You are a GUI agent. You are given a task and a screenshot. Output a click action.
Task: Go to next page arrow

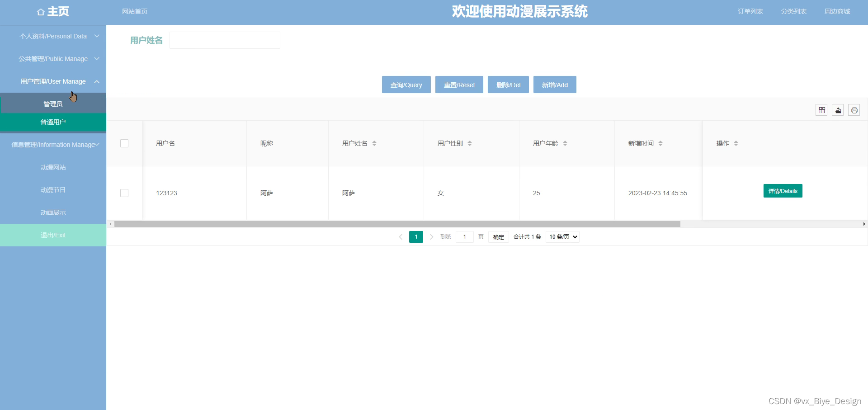(x=431, y=237)
